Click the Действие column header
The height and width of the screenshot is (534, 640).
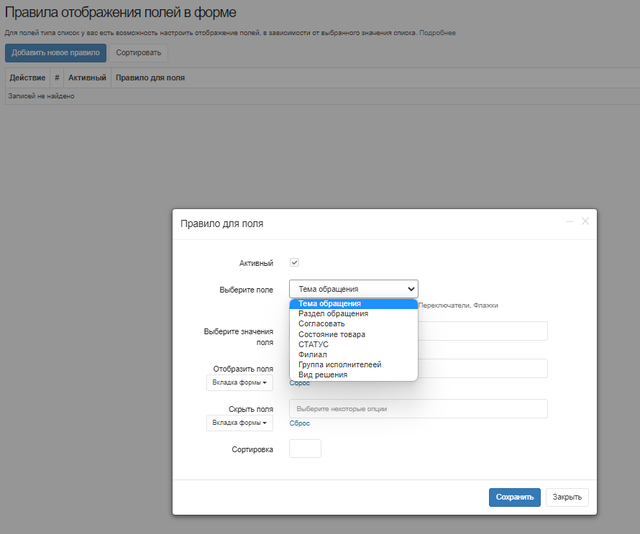coord(27,78)
